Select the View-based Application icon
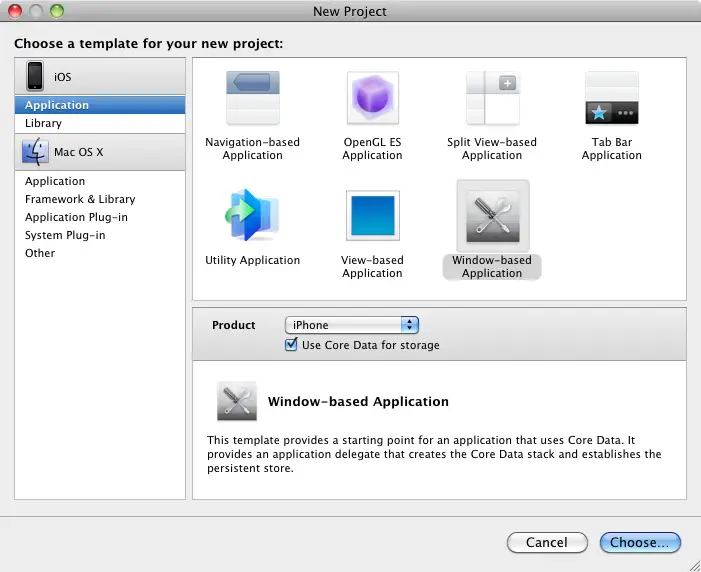 372,216
